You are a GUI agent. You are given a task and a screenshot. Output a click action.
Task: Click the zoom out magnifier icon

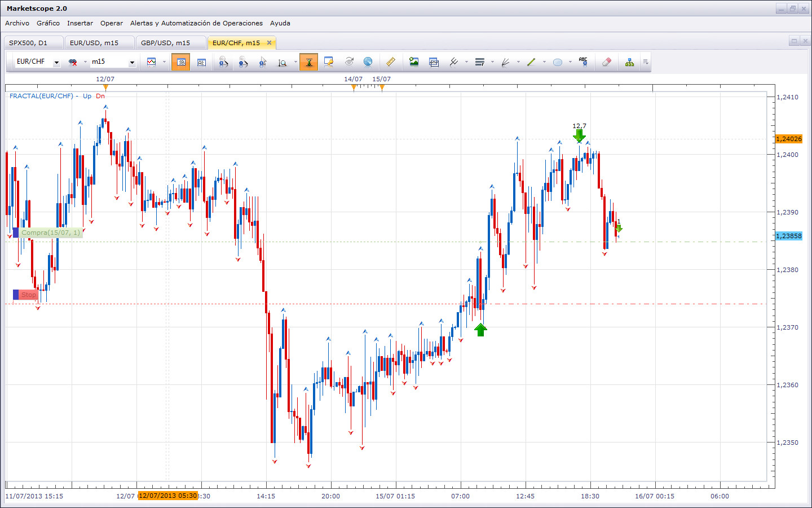coord(243,62)
